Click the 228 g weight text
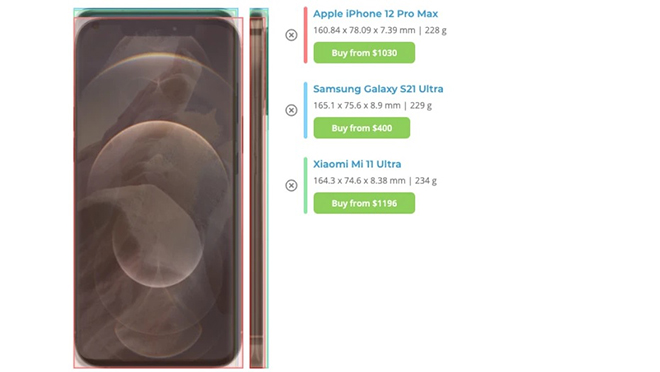The height and width of the screenshot is (372, 660). coord(436,30)
